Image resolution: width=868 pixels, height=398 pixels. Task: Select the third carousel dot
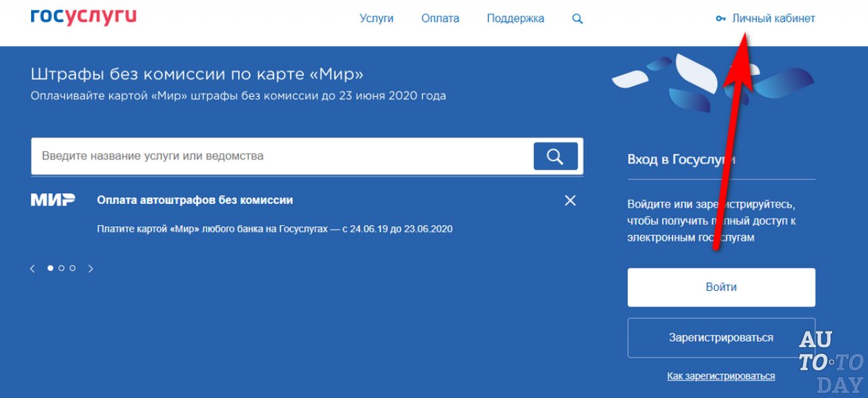pos(73,268)
